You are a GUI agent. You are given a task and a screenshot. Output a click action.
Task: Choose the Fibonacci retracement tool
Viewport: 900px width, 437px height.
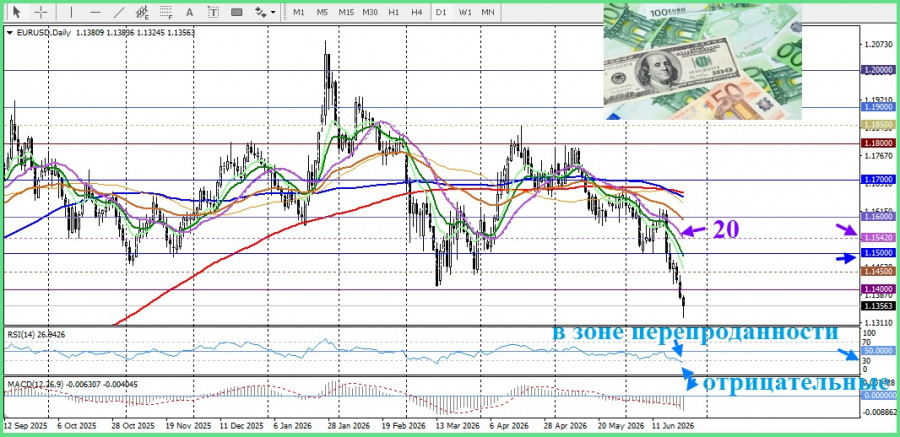(x=166, y=11)
